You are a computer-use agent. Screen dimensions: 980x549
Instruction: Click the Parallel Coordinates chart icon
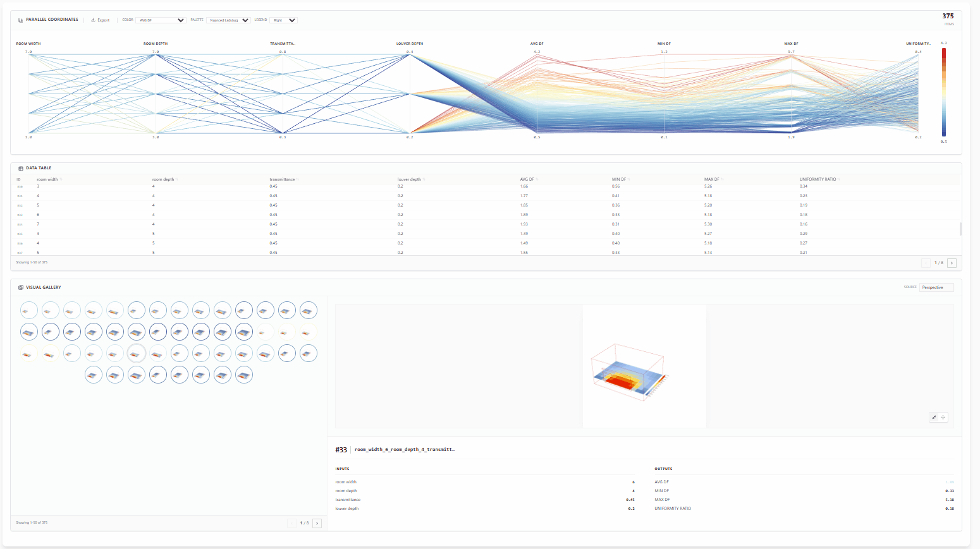[21, 20]
